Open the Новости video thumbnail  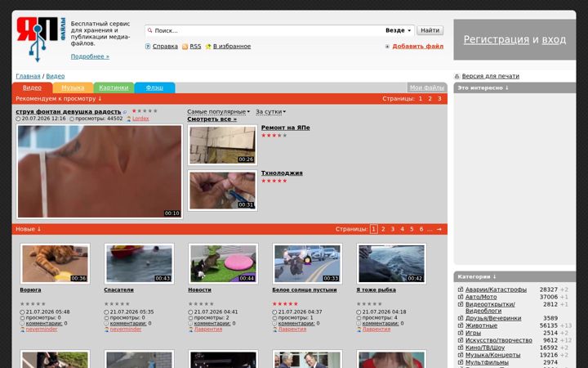tap(223, 263)
